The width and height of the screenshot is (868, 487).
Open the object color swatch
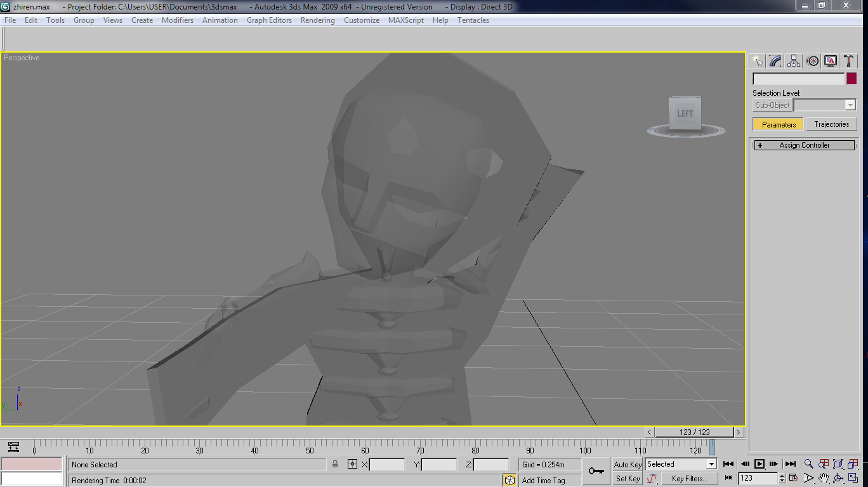click(x=852, y=79)
